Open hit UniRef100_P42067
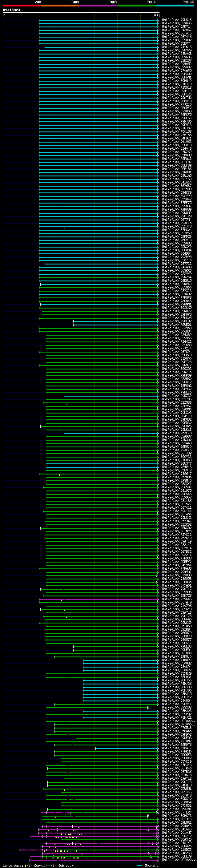The width and height of the screenshot is (197, 868). pos(177,30)
